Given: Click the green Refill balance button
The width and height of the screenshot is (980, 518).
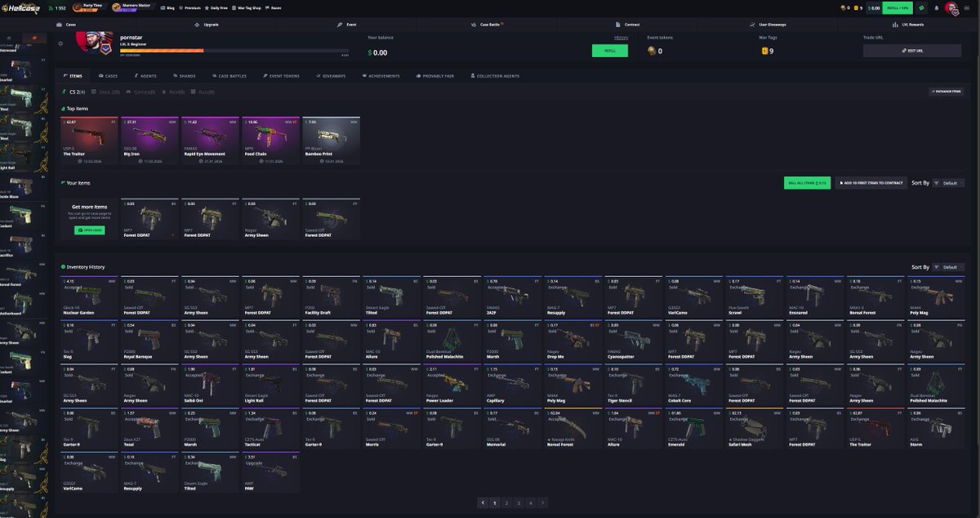Looking at the screenshot, I should point(610,51).
